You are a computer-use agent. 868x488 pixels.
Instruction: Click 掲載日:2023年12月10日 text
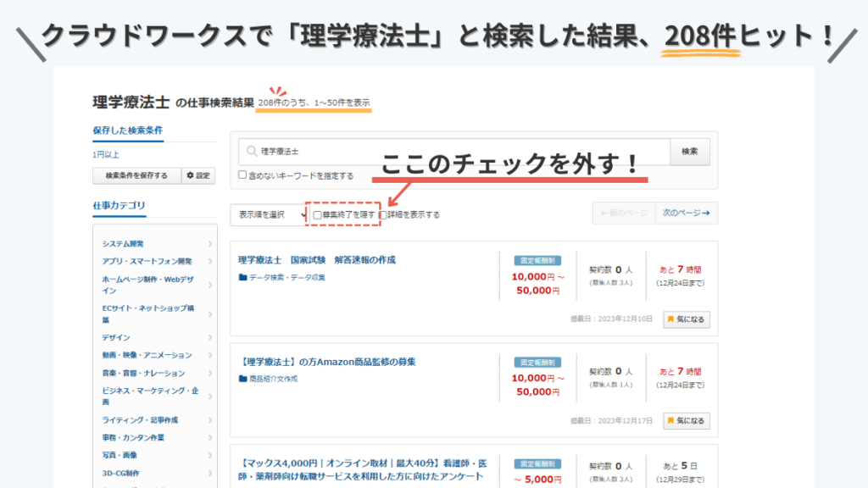tap(612, 319)
